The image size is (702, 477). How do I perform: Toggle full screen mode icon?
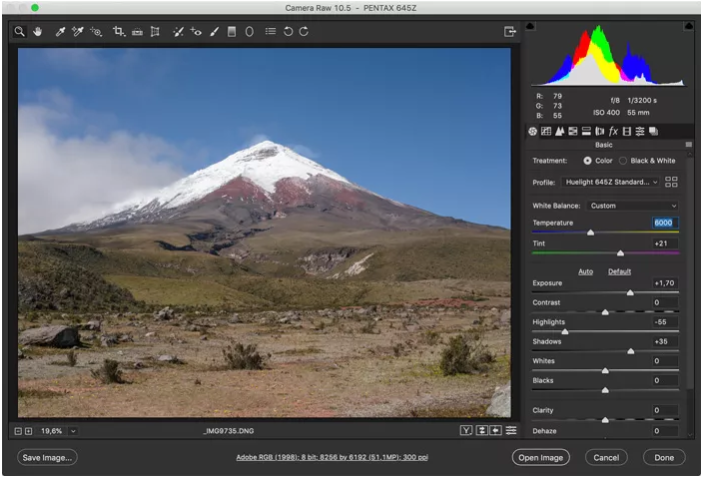tap(509, 32)
